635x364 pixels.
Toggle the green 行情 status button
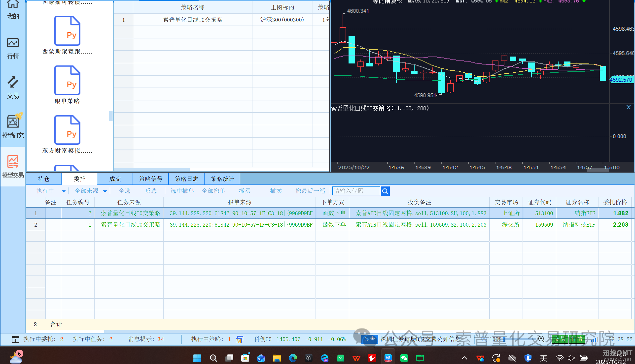(577, 339)
